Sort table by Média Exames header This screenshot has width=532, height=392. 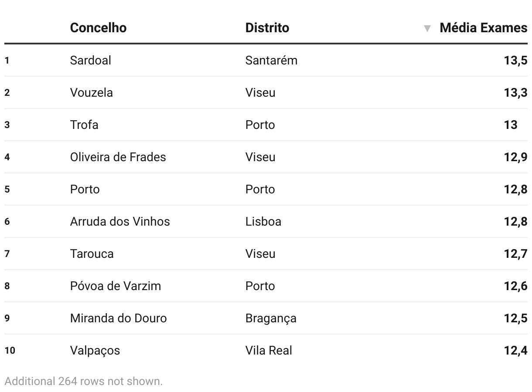pyautogui.click(x=483, y=27)
